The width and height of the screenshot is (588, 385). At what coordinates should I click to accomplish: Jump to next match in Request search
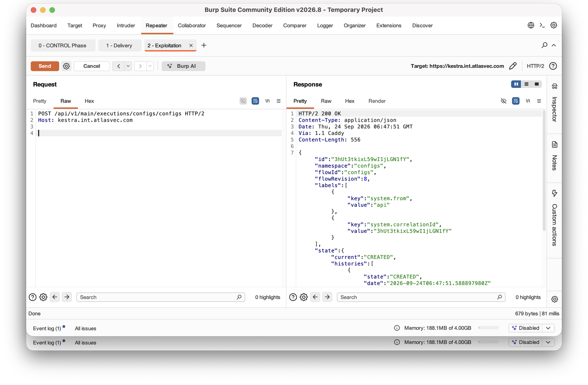(x=67, y=297)
